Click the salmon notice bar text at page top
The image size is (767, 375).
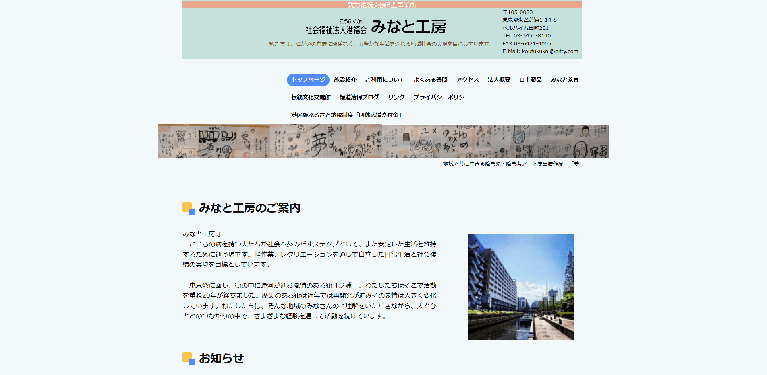click(x=382, y=4)
